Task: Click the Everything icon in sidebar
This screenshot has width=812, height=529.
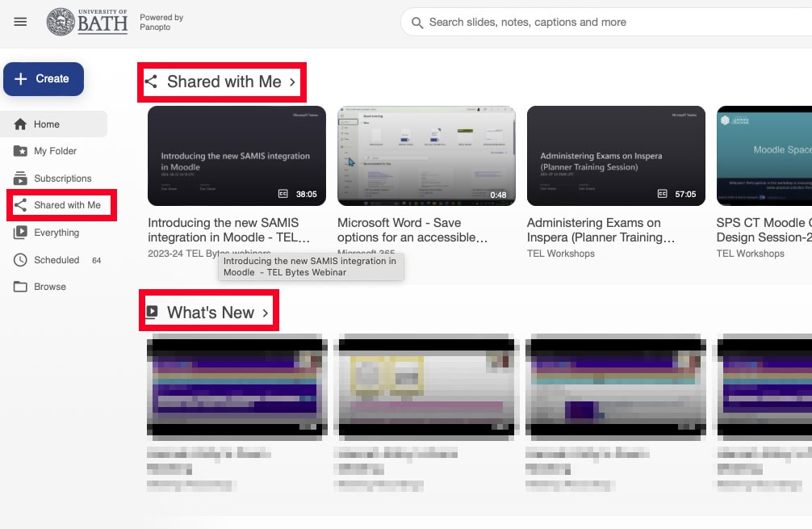Action: pyautogui.click(x=20, y=233)
